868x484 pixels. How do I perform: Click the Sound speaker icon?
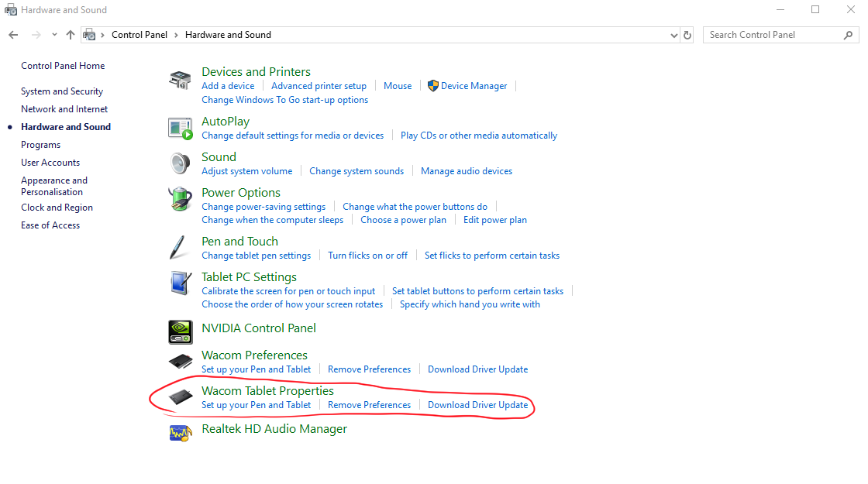point(180,163)
